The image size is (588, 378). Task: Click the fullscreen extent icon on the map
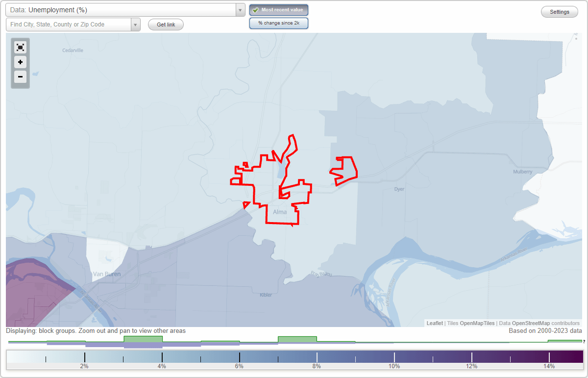(20, 47)
